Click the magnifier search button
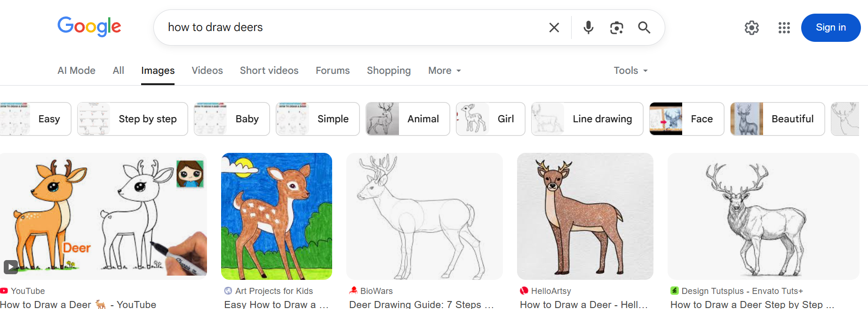868x309 pixels. click(644, 28)
